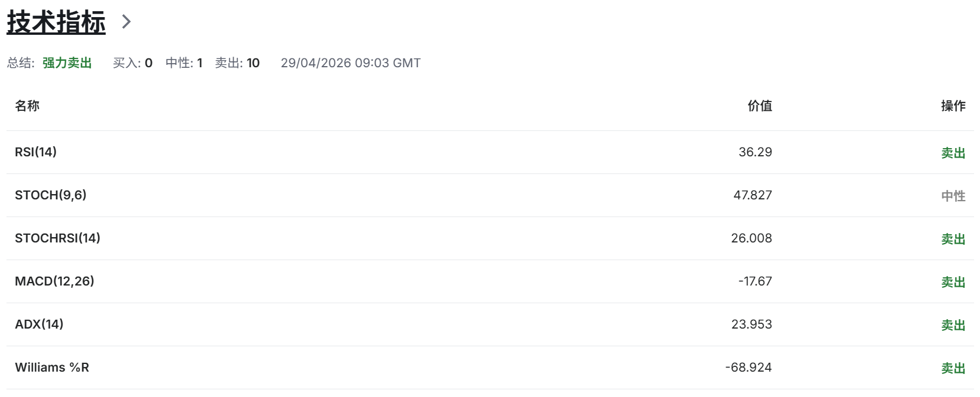980x397 pixels.
Task: Click the 卖出 action in RSI(14) row
Action: point(953,153)
